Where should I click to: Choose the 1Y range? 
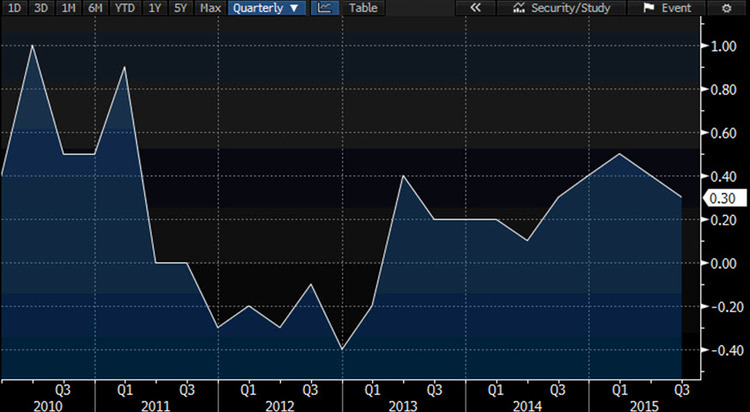[x=154, y=8]
